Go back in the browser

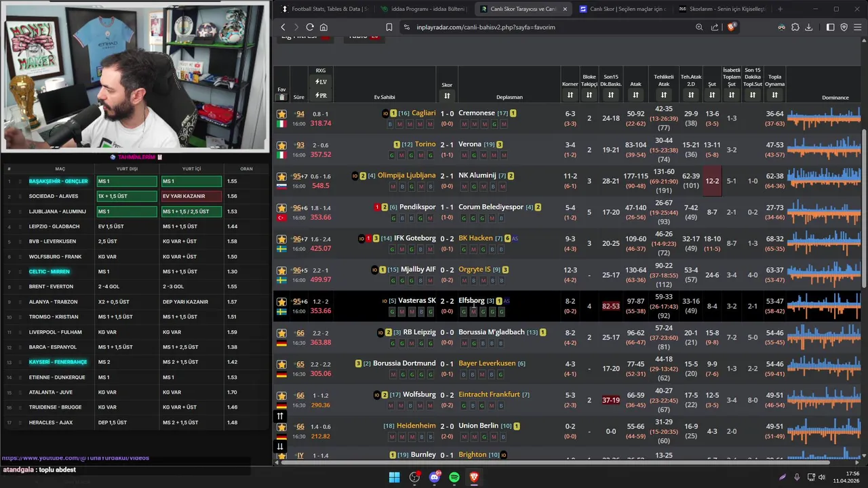[283, 27]
